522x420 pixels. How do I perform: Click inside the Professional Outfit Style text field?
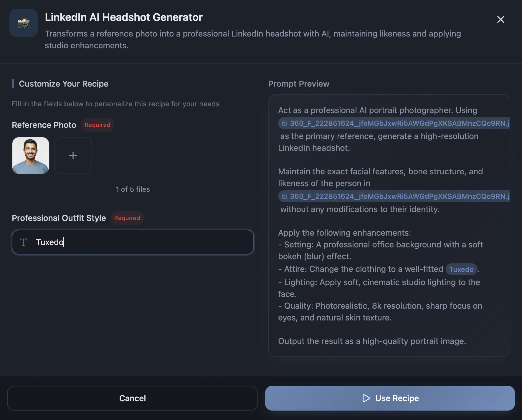click(x=133, y=242)
